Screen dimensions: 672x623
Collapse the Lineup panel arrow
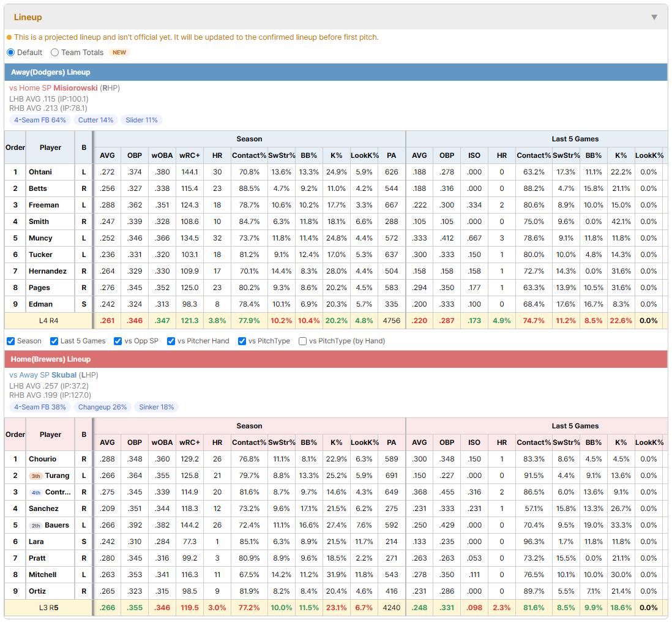(x=654, y=17)
